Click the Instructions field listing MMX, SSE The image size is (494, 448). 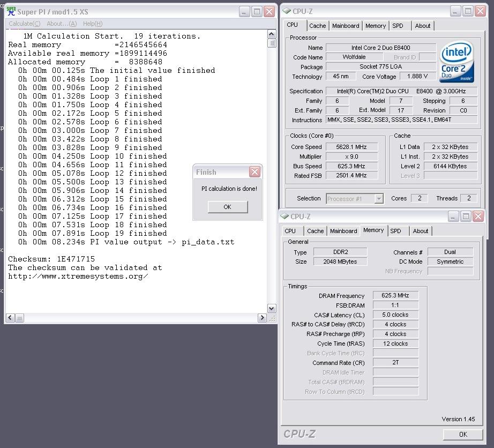pos(402,120)
